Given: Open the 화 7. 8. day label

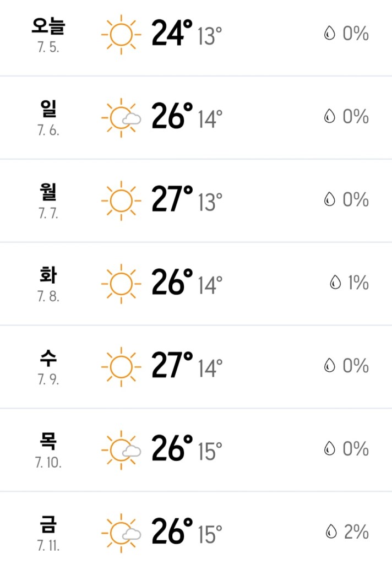Looking at the screenshot, I should coord(48,283).
